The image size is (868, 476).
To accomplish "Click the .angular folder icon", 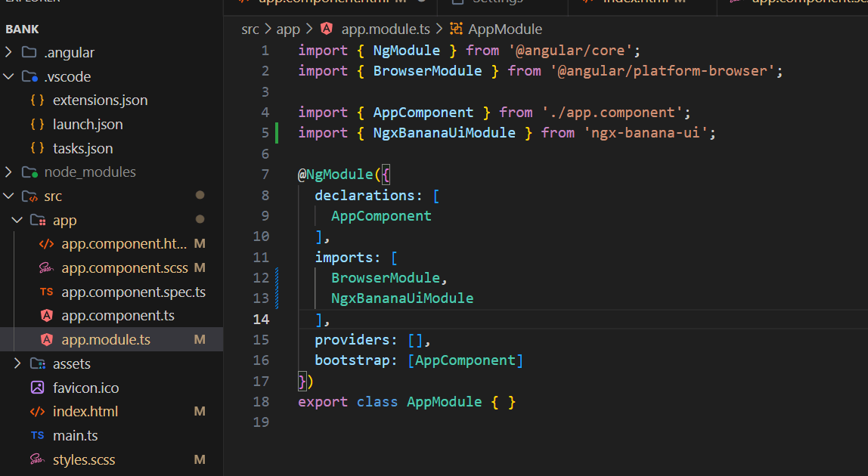I will pyautogui.click(x=29, y=53).
